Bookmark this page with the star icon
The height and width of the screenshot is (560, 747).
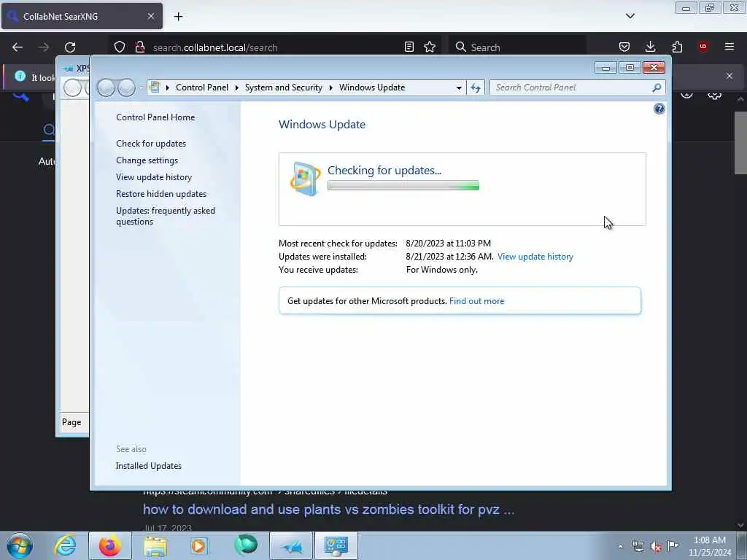pyautogui.click(x=430, y=47)
